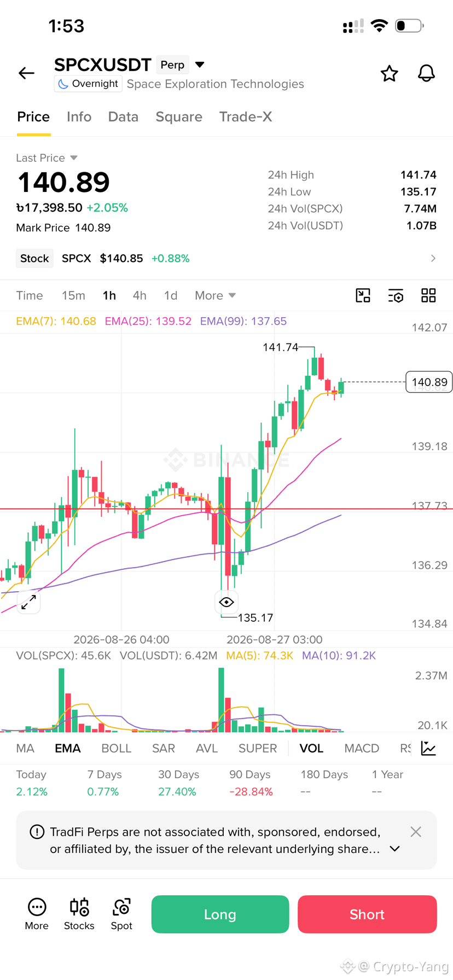This screenshot has width=453, height=980.
Task: Tap the red Short button
Action: pos(367,914)
